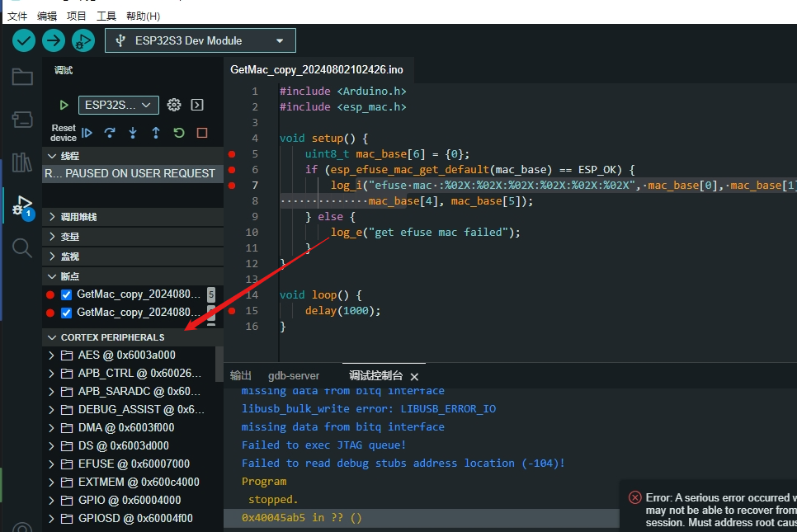Collapse the 断点 section
This screenshot has width=797, height=532.
(133, 276)
